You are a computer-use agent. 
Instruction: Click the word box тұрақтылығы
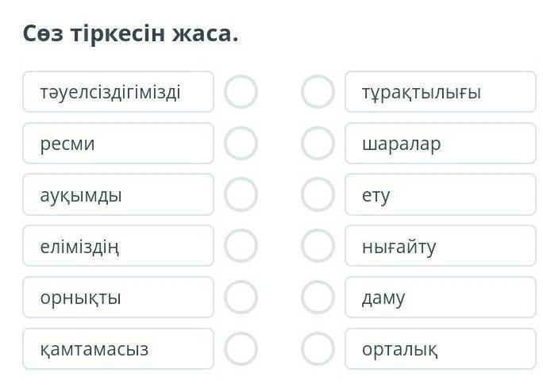pyautogui.click(x=441, y=92)
